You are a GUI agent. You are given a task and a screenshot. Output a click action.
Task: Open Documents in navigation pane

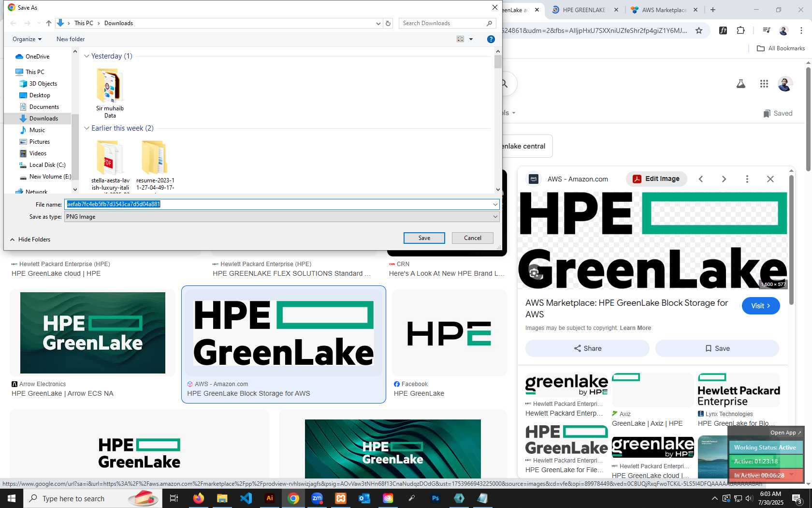44,107
